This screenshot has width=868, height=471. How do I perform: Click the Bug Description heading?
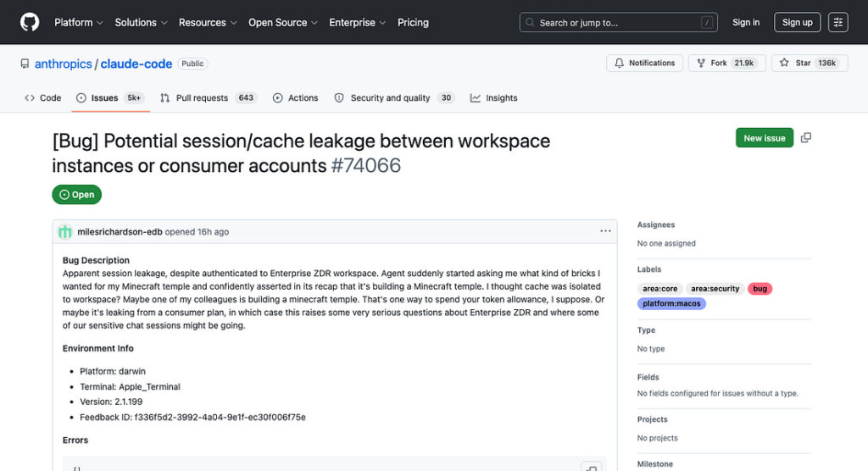coord(96,260)
